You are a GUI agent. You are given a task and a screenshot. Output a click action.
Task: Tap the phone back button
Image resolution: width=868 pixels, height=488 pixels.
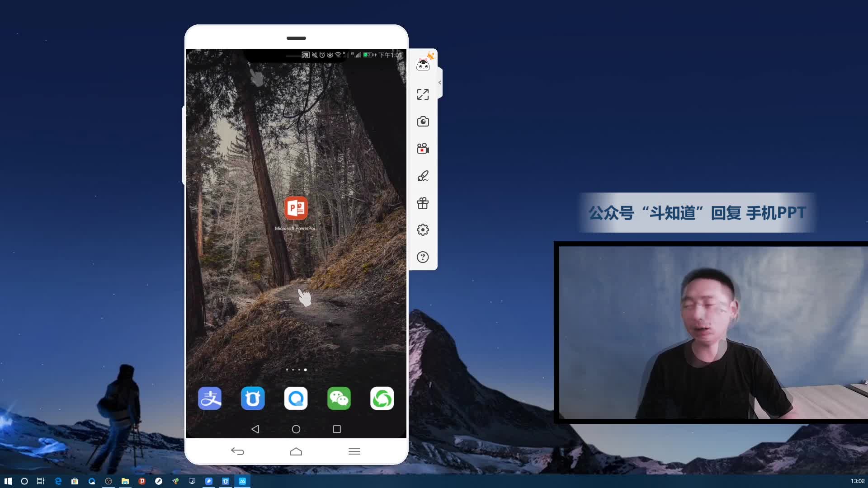pos(255,429)
